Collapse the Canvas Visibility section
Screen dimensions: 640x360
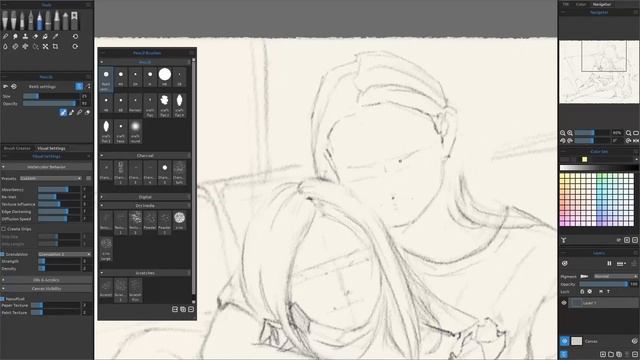[46, 289]
